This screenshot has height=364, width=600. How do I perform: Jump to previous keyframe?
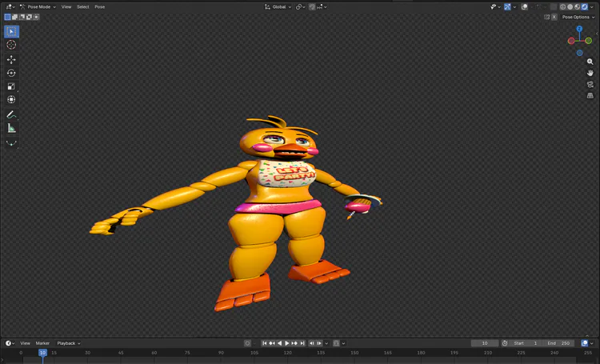272,343
